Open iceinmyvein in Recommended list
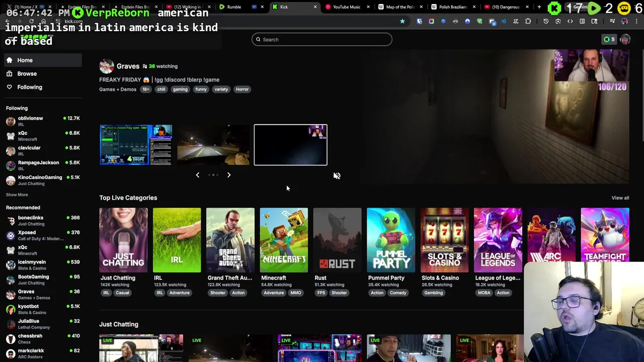Screen dimensions: 644x362 [43, 265]
